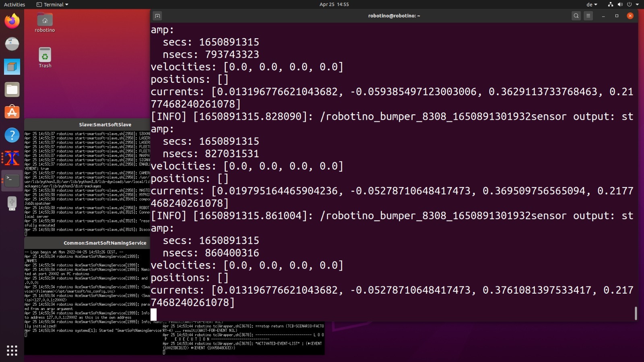The height and width of the screenshot is (362, 644).
Task: Click the volume speaker icon in top bar
Action: click(620, 4)
